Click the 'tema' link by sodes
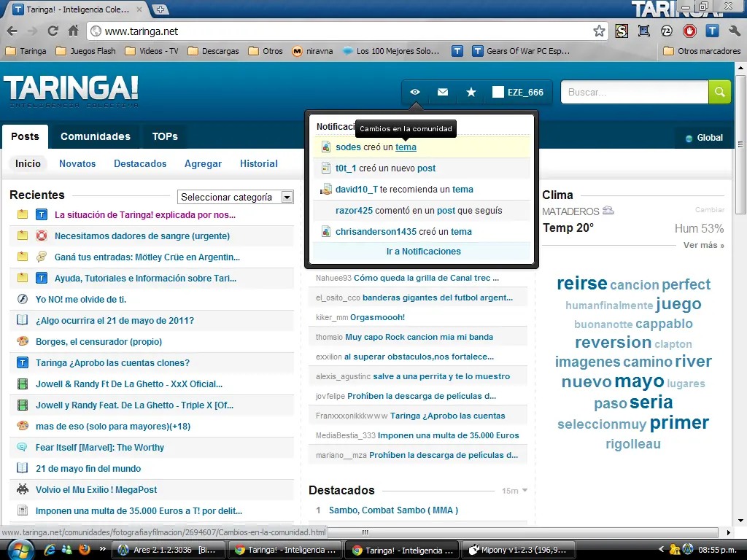The height and width of the screenshot is (560, 747). click(x=406, y=147)
